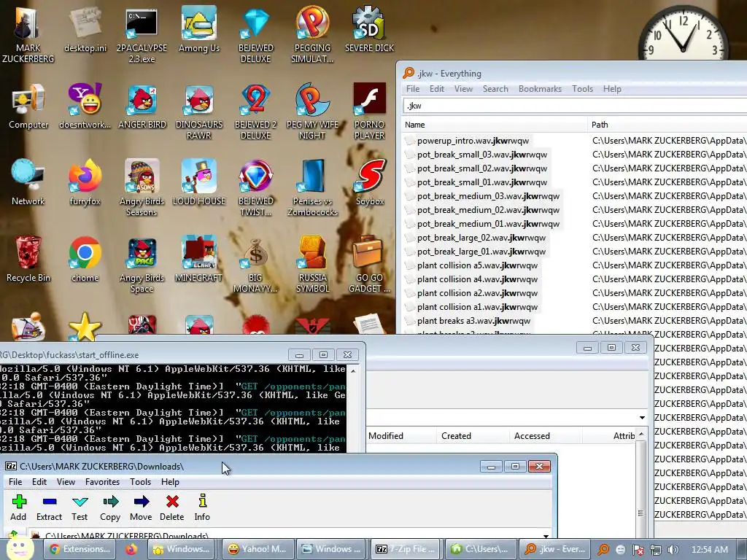
Task: Select the BIG MONAYY money bag icon
Action: coord(256,265)
